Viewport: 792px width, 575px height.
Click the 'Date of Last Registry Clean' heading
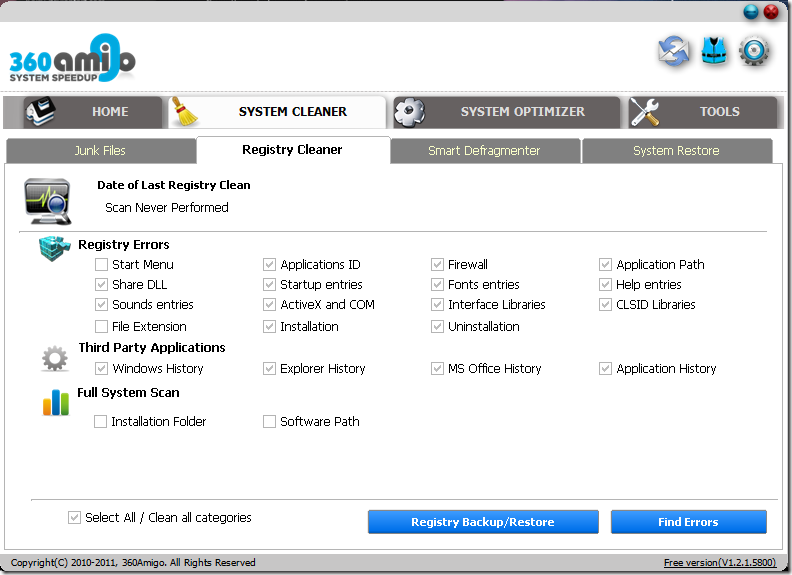tap(174, 185)
